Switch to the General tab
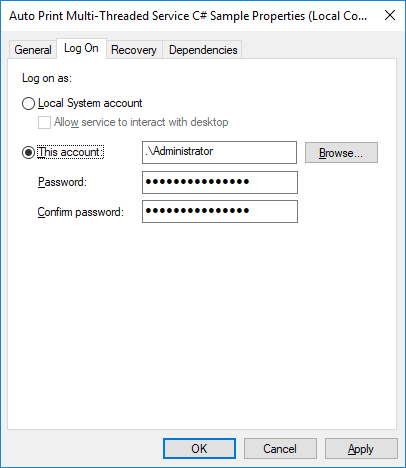Viewport: 406px width, 468px height. pyautogui.click(x=33, y=50)
